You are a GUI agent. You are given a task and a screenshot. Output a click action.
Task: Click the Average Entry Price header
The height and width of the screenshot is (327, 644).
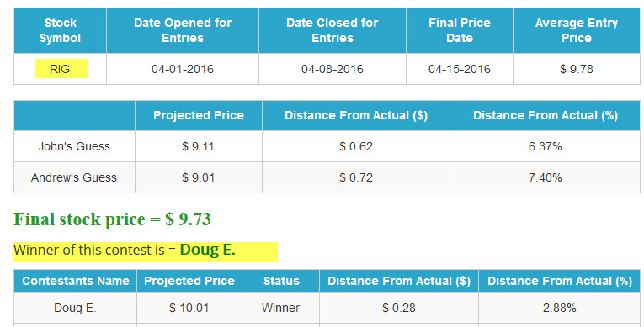pyautogui.click(x=576, y=30)
